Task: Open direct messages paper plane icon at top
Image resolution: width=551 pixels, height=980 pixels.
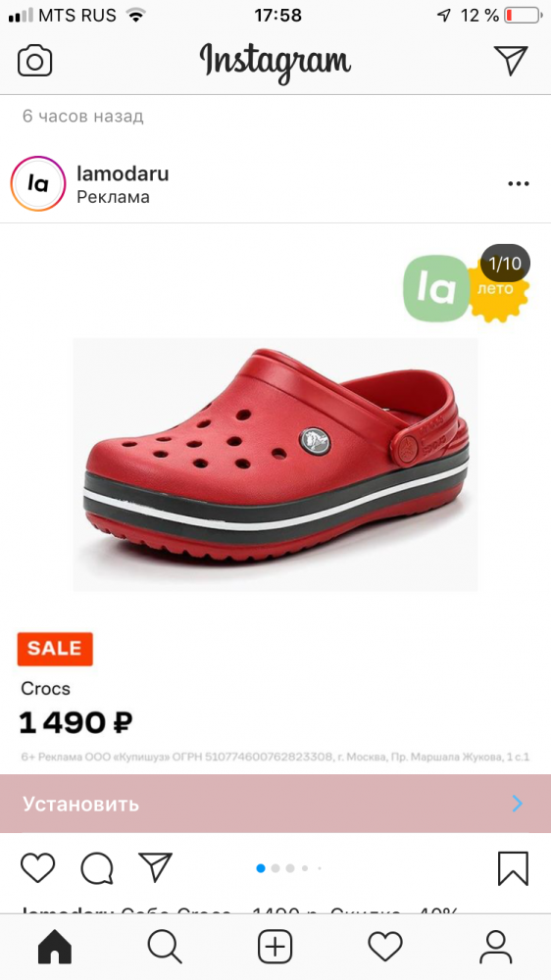Action: pyautogui.click(x=511, y=61)
